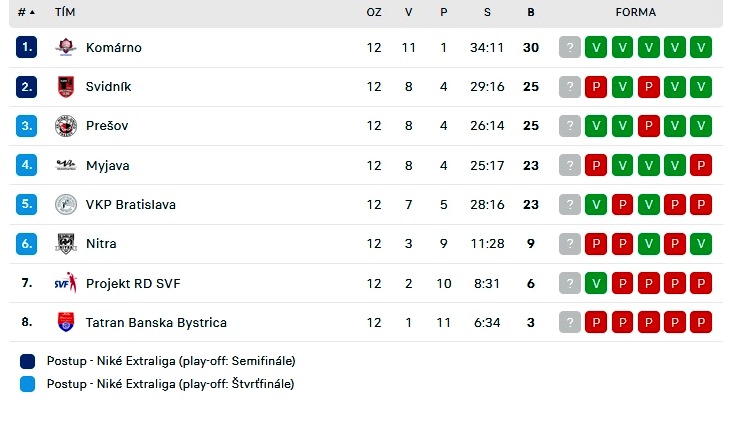Select the VKP Bratislava round emblem

coord(66,204)
